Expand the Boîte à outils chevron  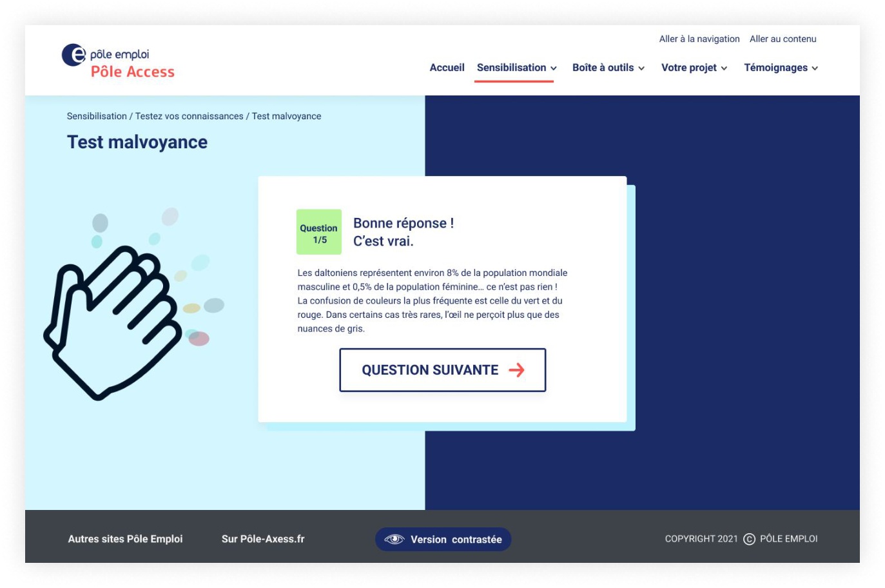click(x=641, y=68)
